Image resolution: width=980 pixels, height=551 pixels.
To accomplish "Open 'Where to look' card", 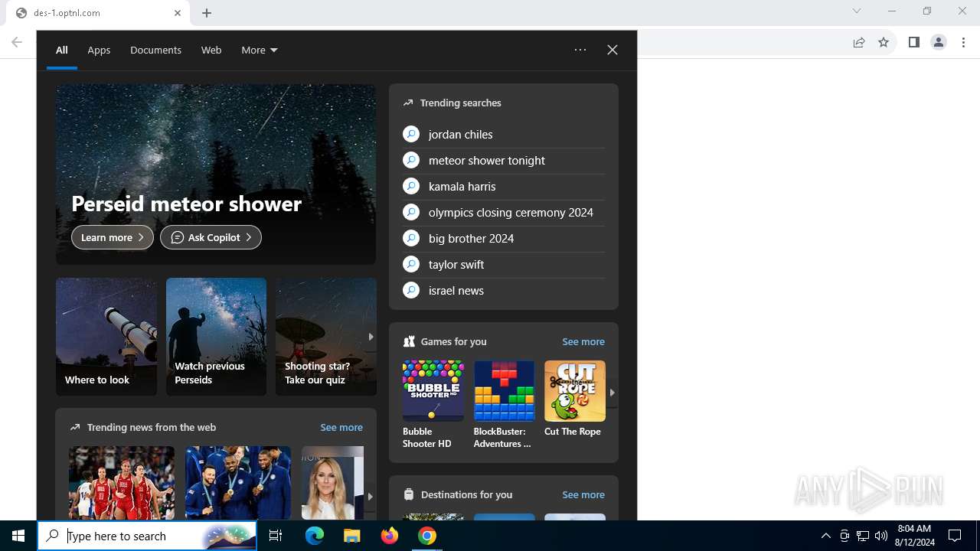I will (x=106, y=337).
